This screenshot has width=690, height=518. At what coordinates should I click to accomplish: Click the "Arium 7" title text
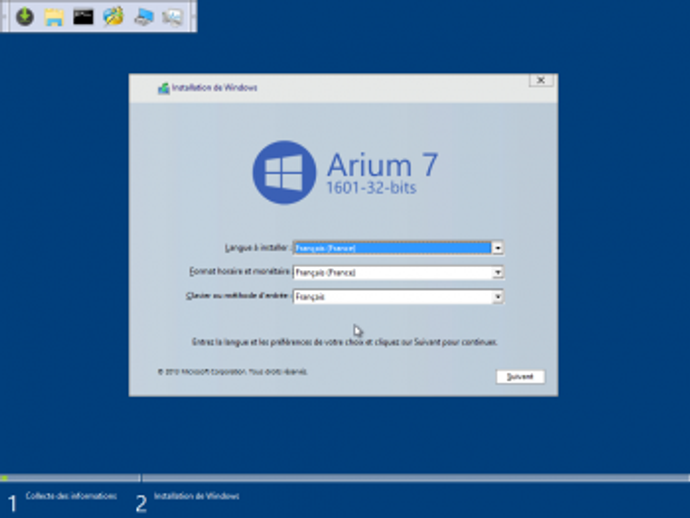(382, 165)
